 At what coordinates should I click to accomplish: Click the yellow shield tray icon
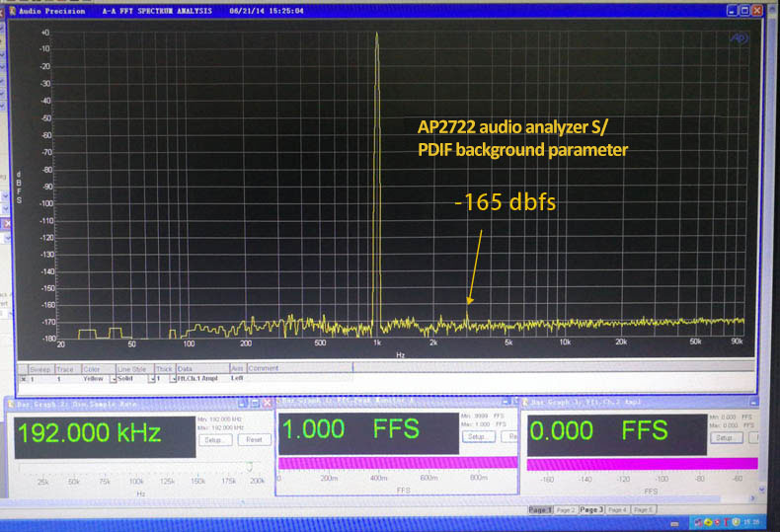pos(734,519)
